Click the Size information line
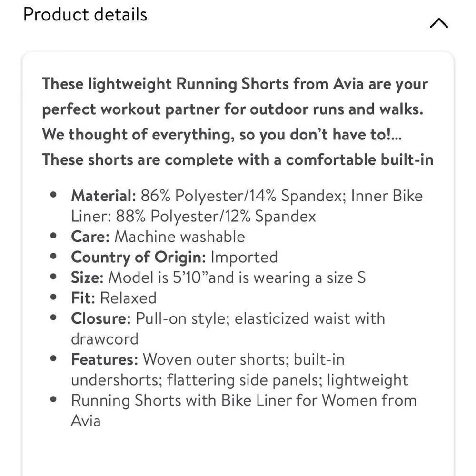The height and width of the screenshot is (476, 476). (x=218, y=277)
